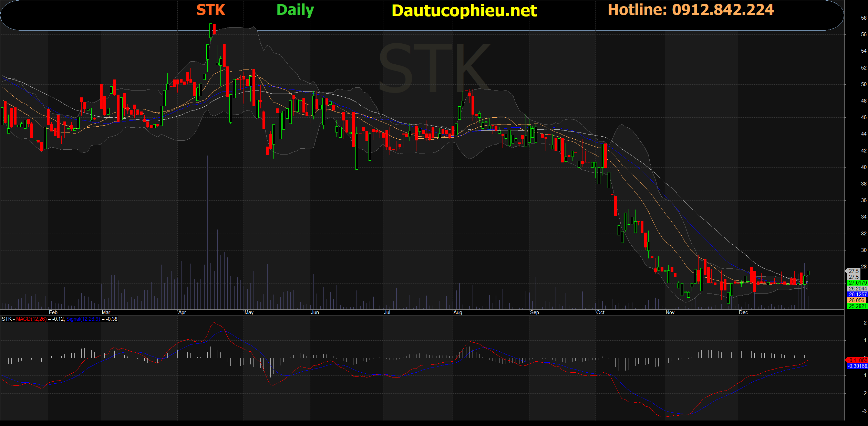
Task: Click the orange 26.056 price tag
Action: coord(857,300)
